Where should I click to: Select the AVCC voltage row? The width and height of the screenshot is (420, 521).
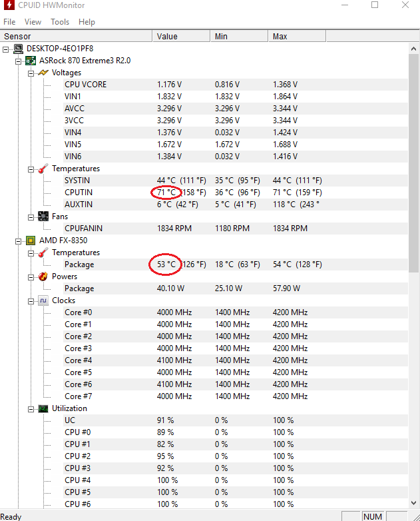pyautogui.click(x=236, y=109)
